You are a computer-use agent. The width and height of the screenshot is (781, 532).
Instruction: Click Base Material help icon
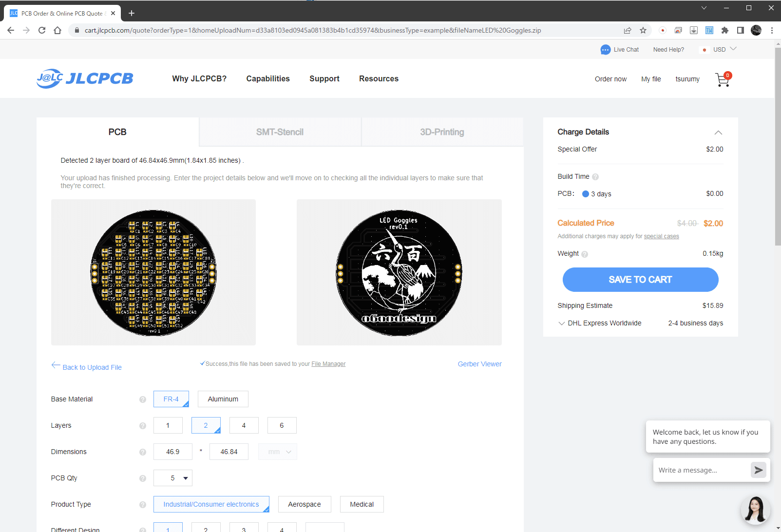pos(143,399)
